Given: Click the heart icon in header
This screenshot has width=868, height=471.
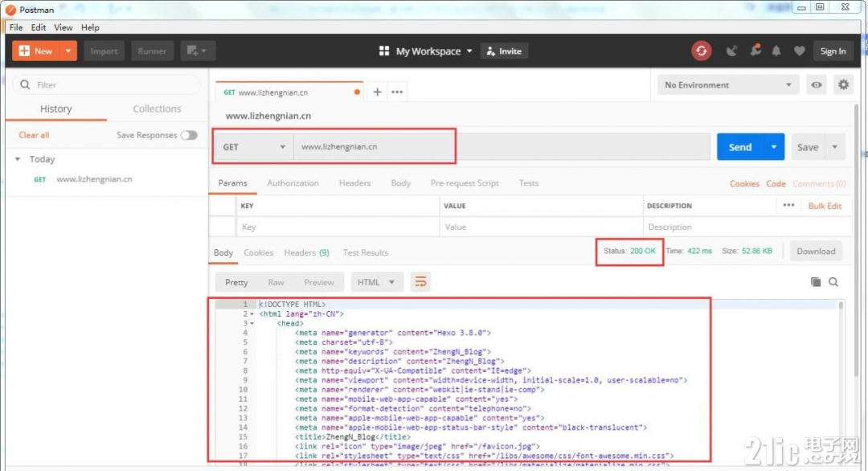Looking at the screenshot, I should click(799, 51).
